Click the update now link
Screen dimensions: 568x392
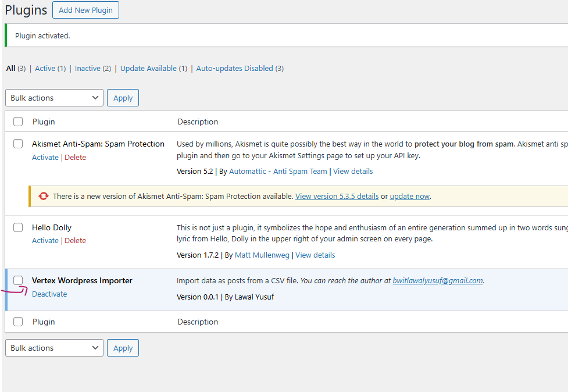tap(410, 197)
